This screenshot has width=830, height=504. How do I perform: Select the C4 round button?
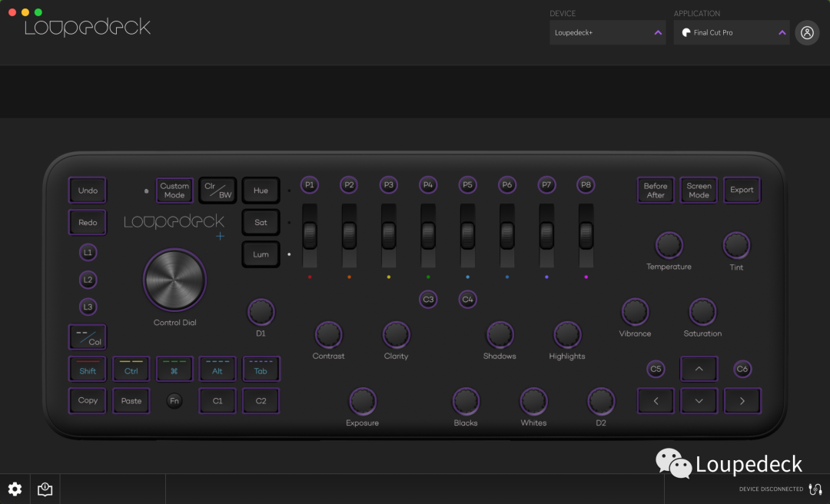[467, 299]
